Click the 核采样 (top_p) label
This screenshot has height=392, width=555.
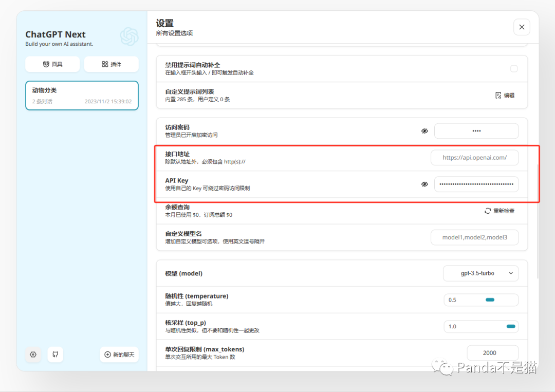pos(186,323)
